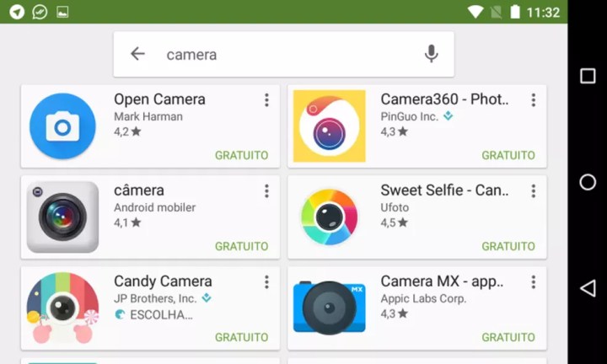
Task: Select the "Open Camera" title text
Action: point(159,99)
